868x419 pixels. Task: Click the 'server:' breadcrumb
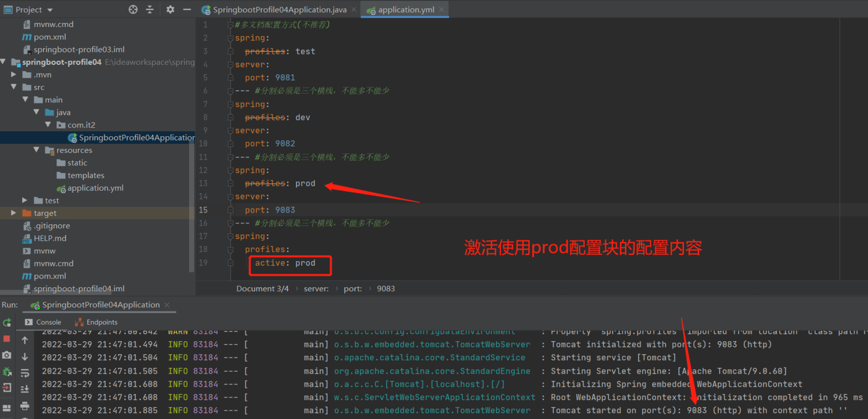pyautogui.click(x=316, y=289)
